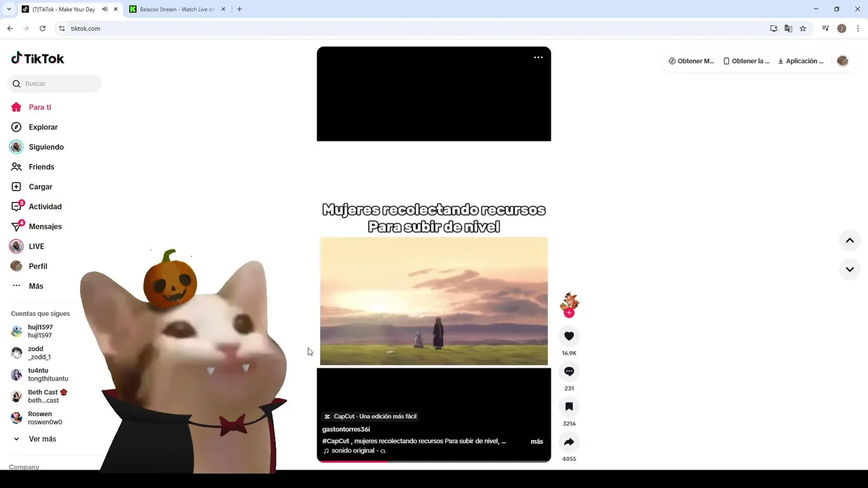The width and height of the screenshot is (868, 488).
Task: Click Obtener la ... button
Action: click(746, 61)
